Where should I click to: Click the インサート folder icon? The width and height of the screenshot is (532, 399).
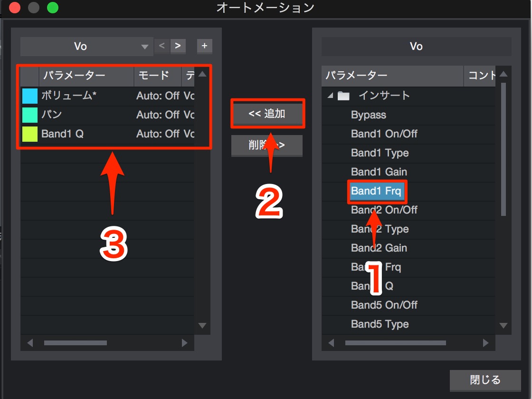[343, 96]
